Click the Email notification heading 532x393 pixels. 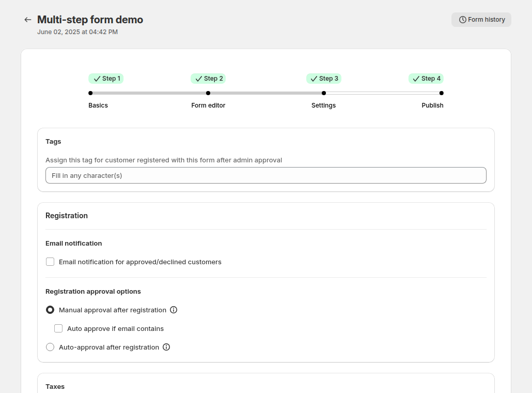click(x=74, y=243)
